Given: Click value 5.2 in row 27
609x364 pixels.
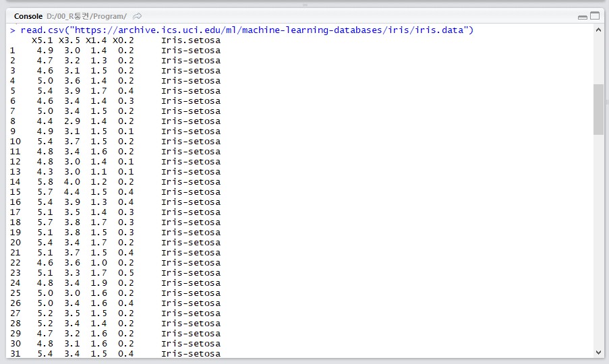Looking at the screenshot, I should click(x=45, y=313).
